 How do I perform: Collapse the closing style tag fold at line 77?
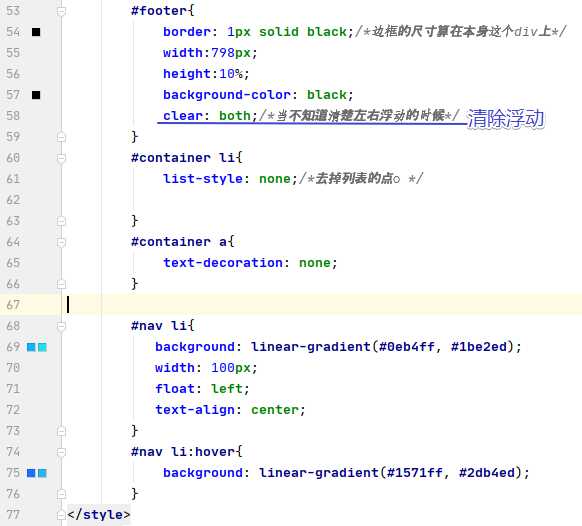pyautogui.click(x=61, y=515)
